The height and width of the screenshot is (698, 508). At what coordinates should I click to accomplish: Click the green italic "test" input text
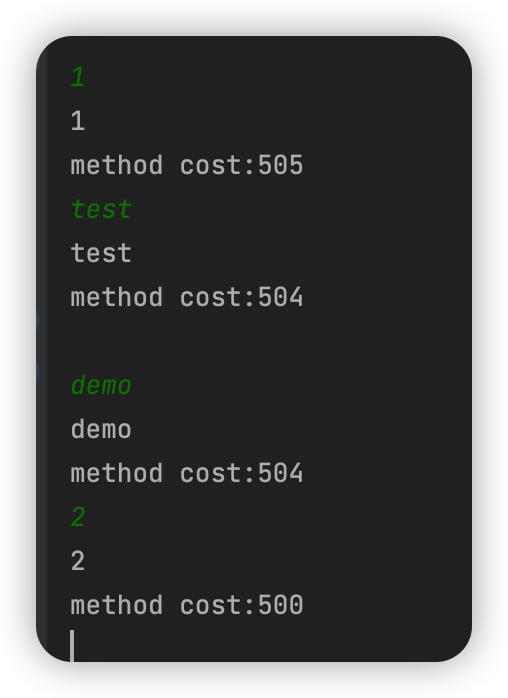101,209
